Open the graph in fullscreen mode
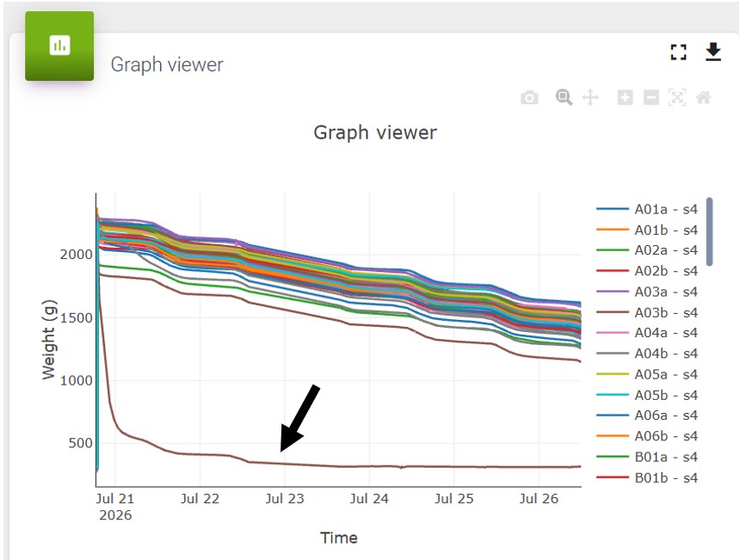Image resolution: width=740 pixels, height=560 pixels. pos(678,52)
